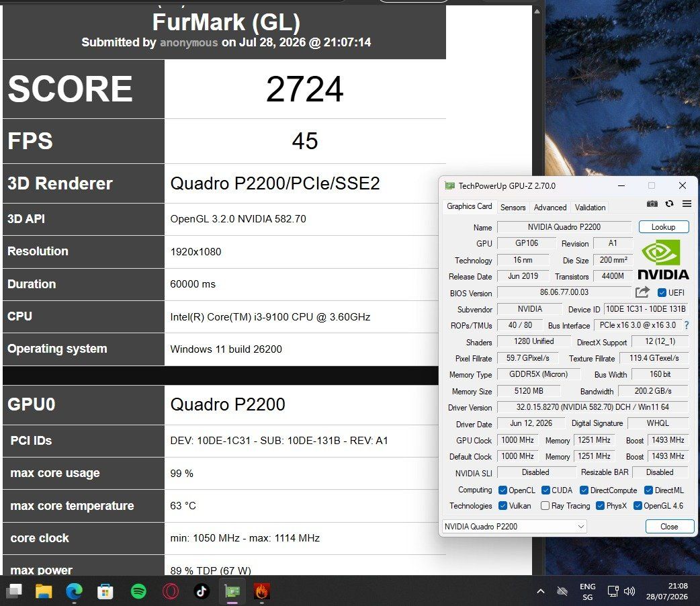This screenshot has width=700, height=606.
Task: Click the GPU-Z refresh icon
Action: tap(669, 204)
